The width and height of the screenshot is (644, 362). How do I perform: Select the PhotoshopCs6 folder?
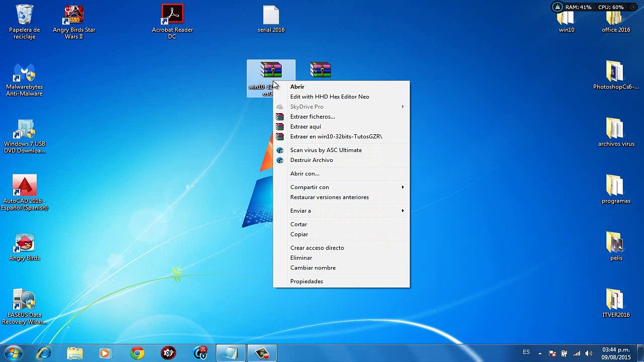pyautogui.click(x=616, y=76)
